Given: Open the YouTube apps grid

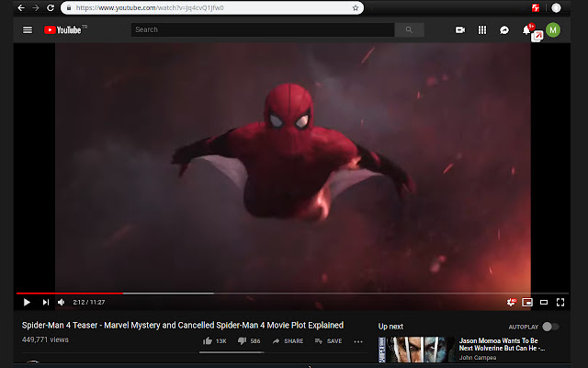Looking at the screenshot, I should 482,29.
